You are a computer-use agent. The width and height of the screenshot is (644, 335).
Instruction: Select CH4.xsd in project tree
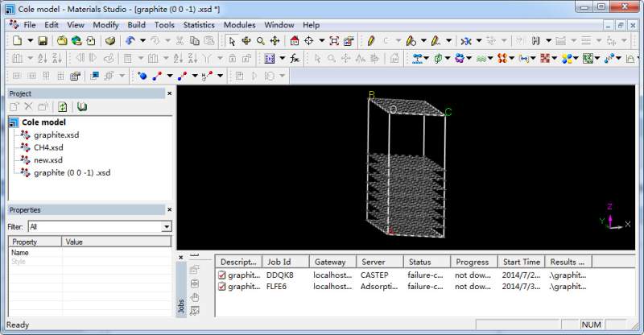[x=48, y=147]
